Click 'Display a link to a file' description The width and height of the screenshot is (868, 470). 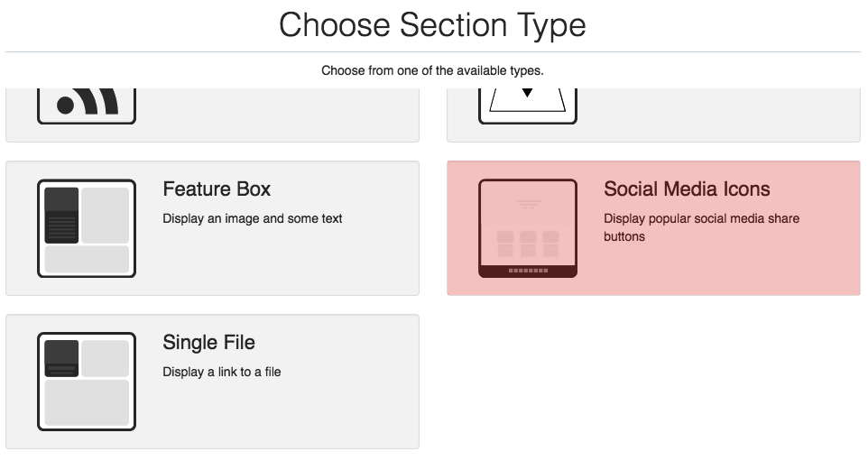(x=222, y=372)
